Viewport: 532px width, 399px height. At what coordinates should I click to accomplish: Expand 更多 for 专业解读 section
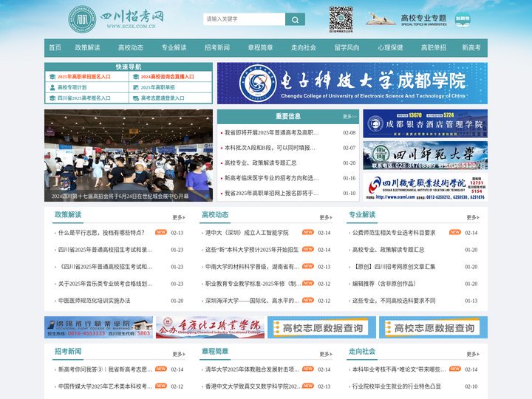473,217
